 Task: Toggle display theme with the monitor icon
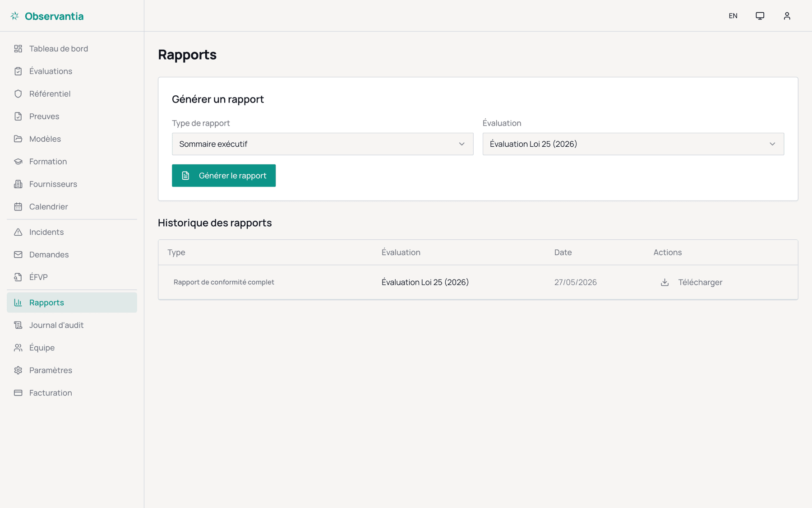tap(760, 16)
